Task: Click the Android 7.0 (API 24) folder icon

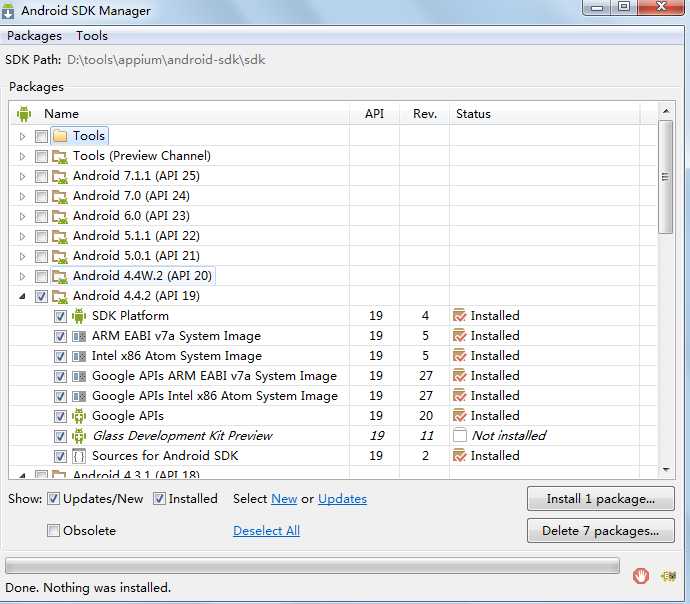Action: click(60, 196)
